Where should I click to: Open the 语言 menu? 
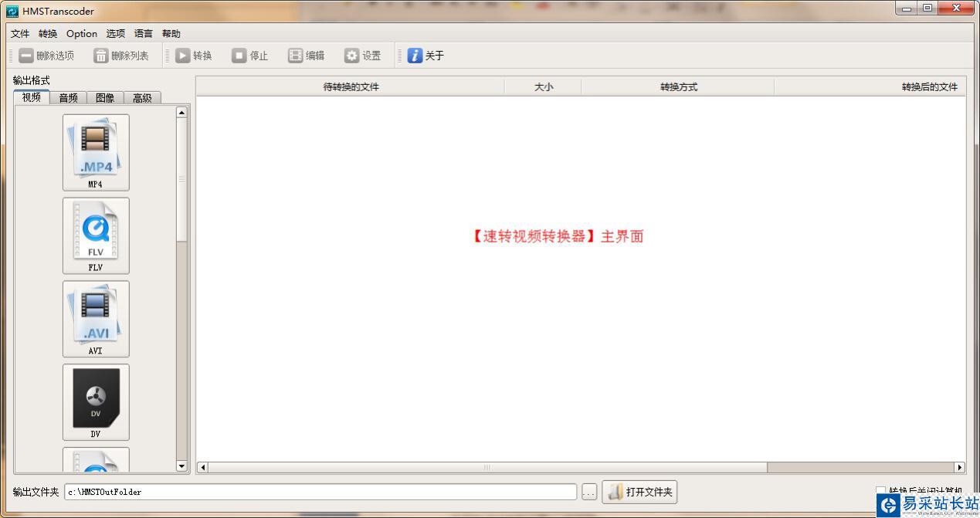pos(144,34)
